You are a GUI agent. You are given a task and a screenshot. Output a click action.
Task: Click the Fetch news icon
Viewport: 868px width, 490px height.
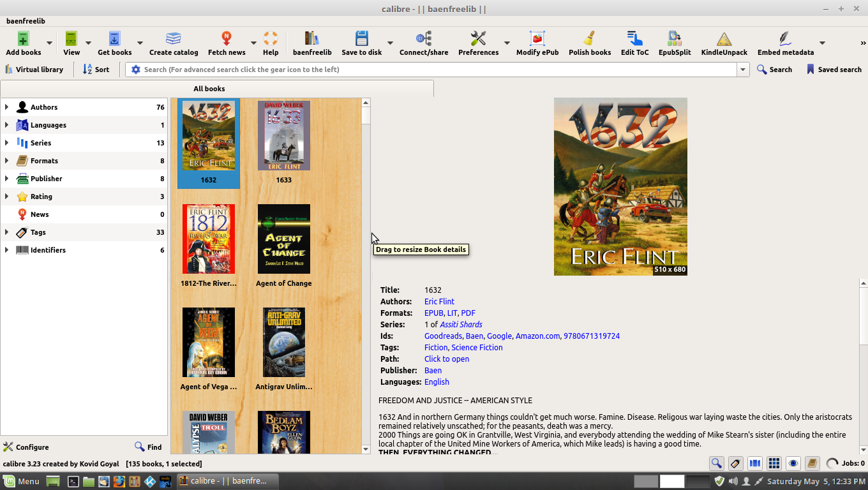click(227, 39)
